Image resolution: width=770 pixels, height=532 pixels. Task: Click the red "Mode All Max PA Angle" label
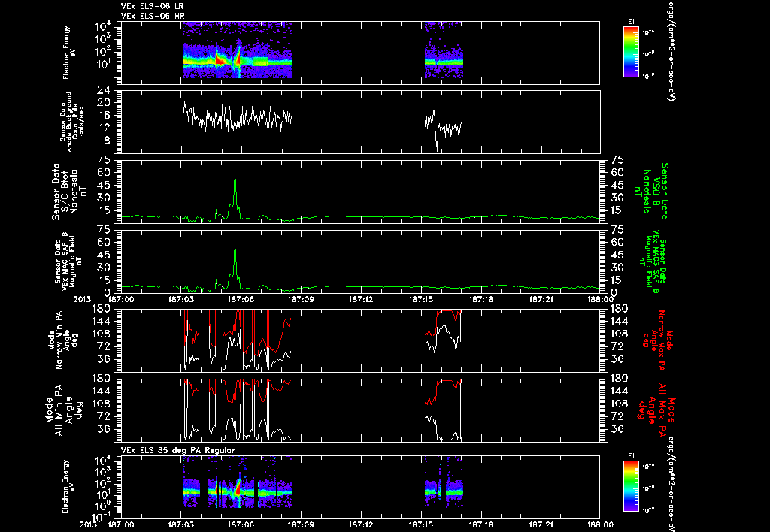tap(656, 410)
